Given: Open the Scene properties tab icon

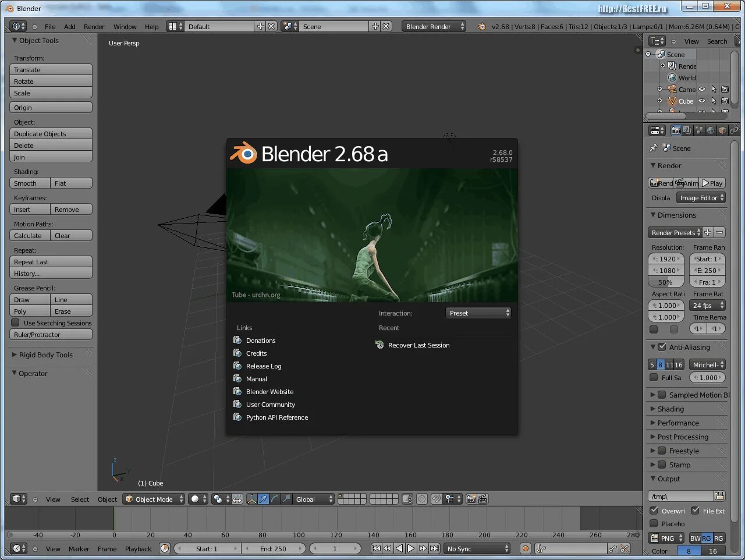Looking at the screenshot, I should 699,130.
